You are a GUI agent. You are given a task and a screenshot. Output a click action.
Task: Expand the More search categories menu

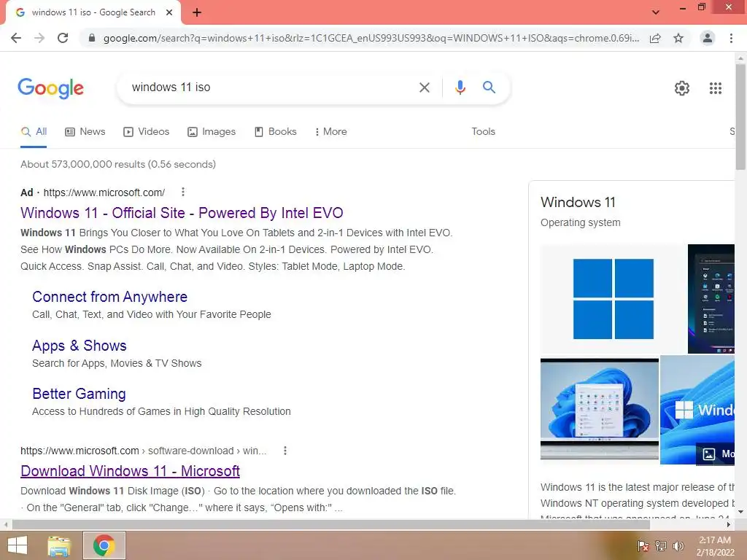click(x=330, y=132)
